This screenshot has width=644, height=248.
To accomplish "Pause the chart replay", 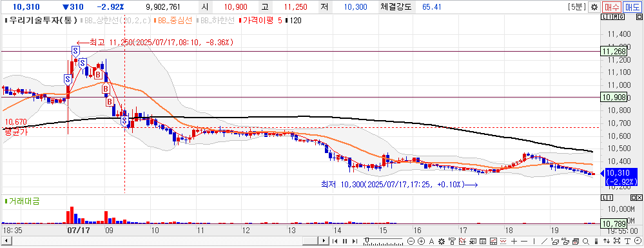I will pos(345,241).
